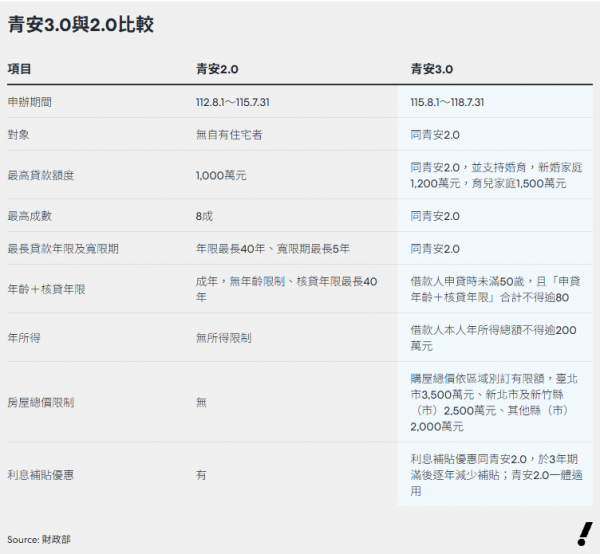Image resolution: width=600 pixels, height=554 pixels.
Task: Click the cell 無自有住宅者
Action: (x=229, y=135)
